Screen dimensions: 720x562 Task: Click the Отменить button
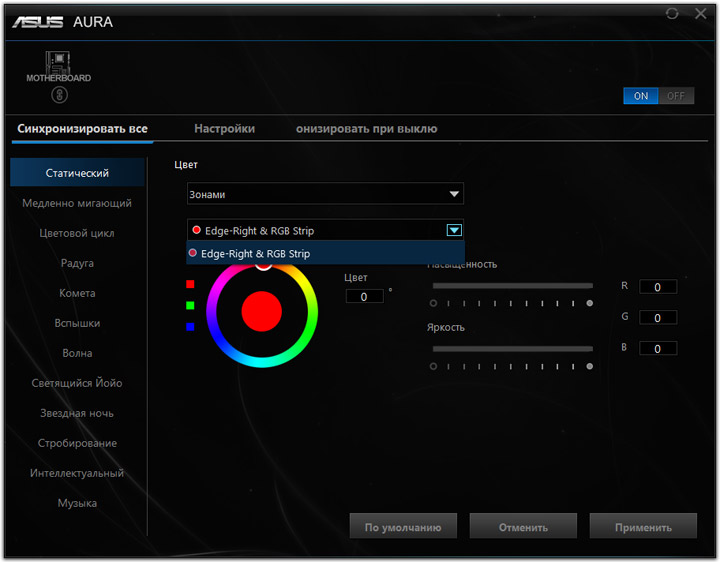[523, 527]
